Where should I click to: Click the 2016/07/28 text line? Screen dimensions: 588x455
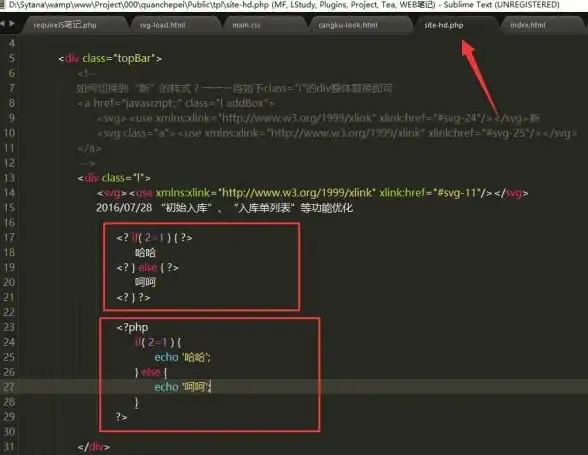pos(224,208)
